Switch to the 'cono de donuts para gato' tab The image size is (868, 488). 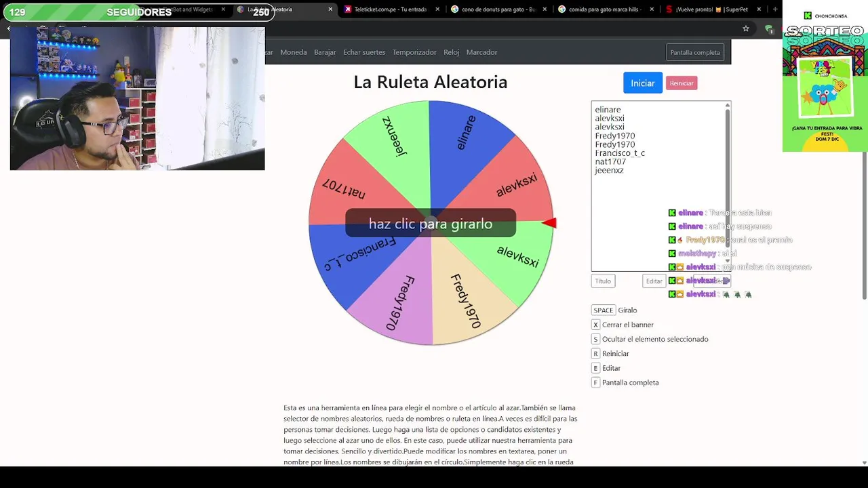click(x=498, y=9)
